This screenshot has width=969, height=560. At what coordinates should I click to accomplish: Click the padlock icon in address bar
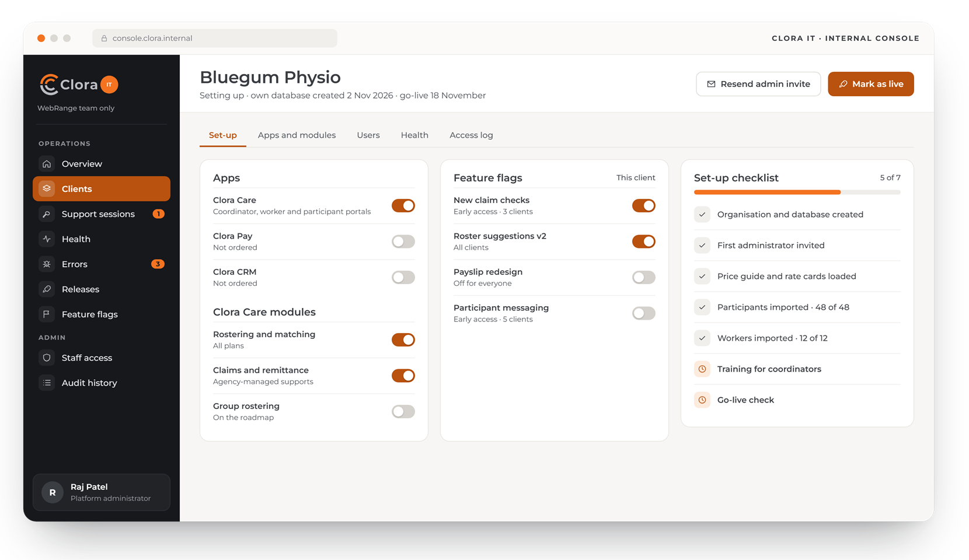coord(104,38)
